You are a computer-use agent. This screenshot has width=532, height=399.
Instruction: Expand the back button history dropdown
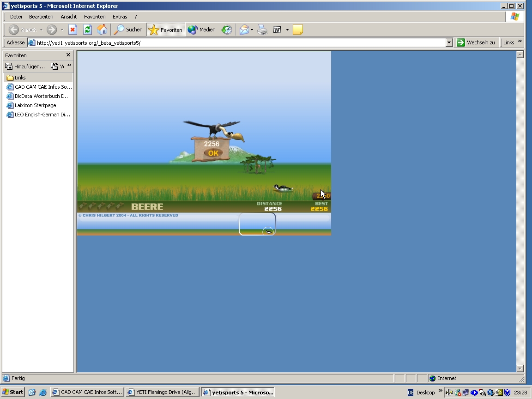[x=42, y=30]
